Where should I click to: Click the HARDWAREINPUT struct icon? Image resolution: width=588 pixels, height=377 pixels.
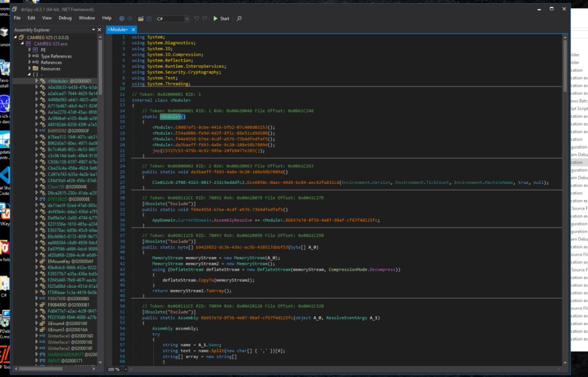(43, 354)
